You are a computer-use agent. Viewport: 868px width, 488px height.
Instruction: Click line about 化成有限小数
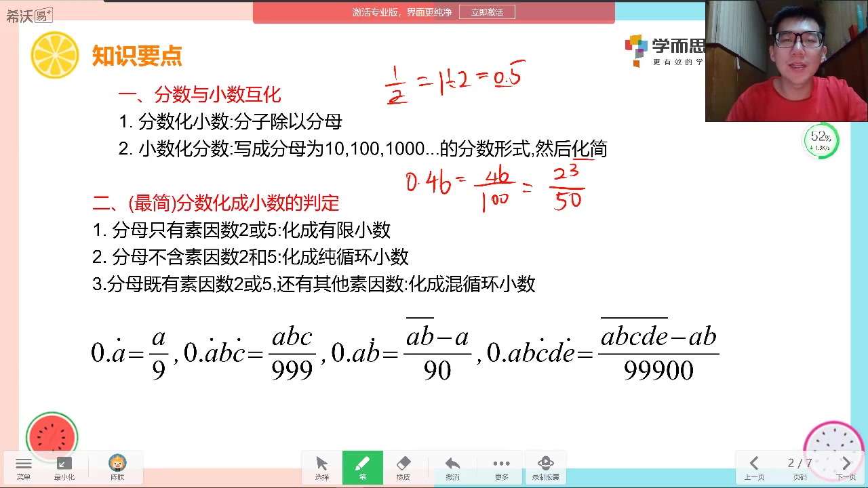[241, 230]
